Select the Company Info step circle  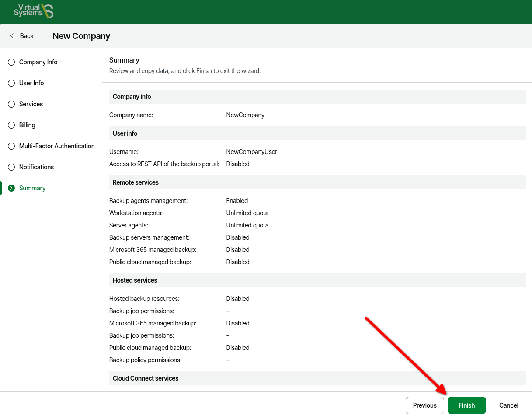click(x=11, y=62)
